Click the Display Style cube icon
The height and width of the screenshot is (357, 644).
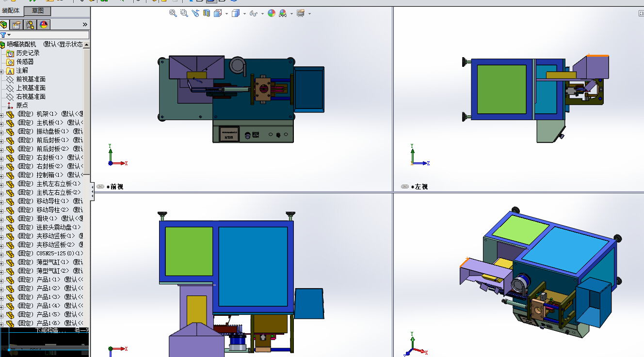[x=236, y=13]
